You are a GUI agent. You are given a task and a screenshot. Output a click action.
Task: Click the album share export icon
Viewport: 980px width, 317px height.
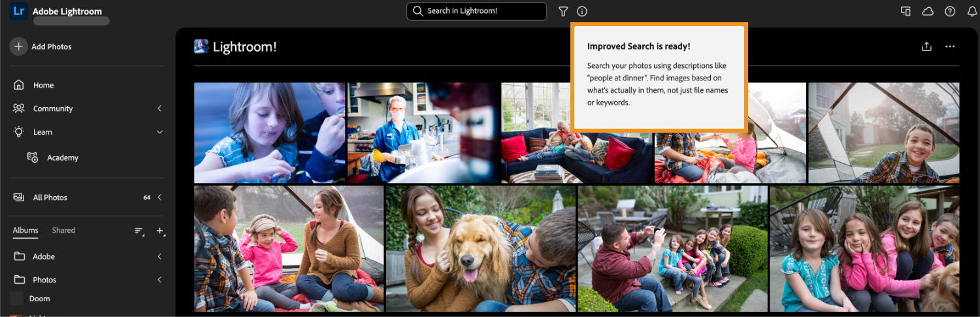(x=926, y=46)
